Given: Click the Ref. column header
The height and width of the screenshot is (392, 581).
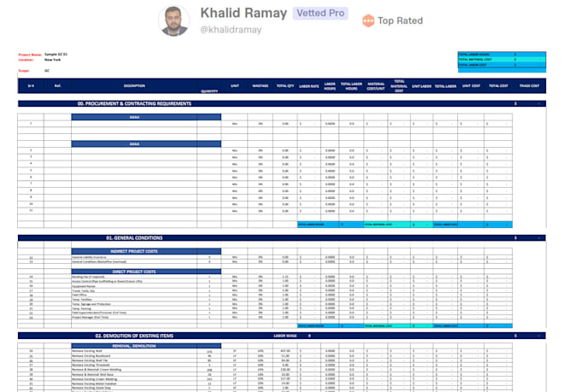Looking at the screenshot, I should point(58,86).
